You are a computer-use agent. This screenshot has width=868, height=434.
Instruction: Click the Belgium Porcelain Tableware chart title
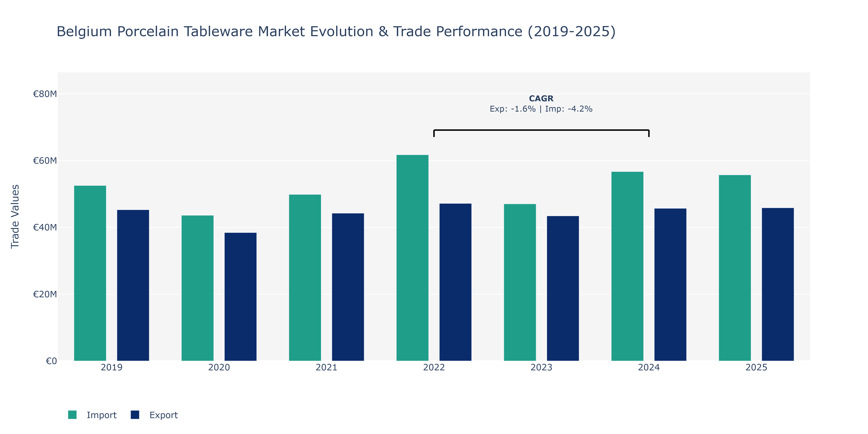[336, 31]
